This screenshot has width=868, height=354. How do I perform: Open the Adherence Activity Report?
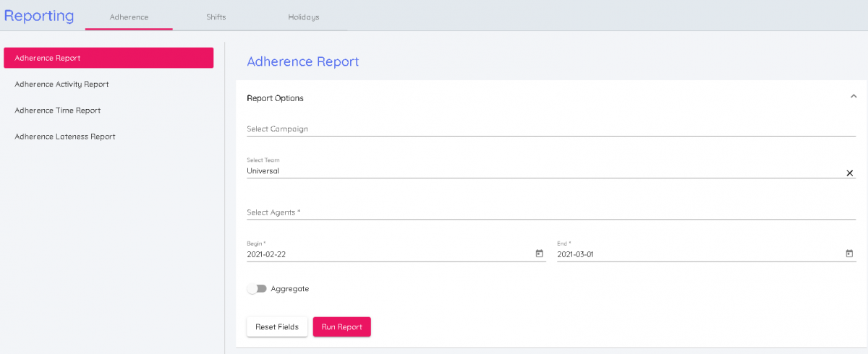[61, 84]
